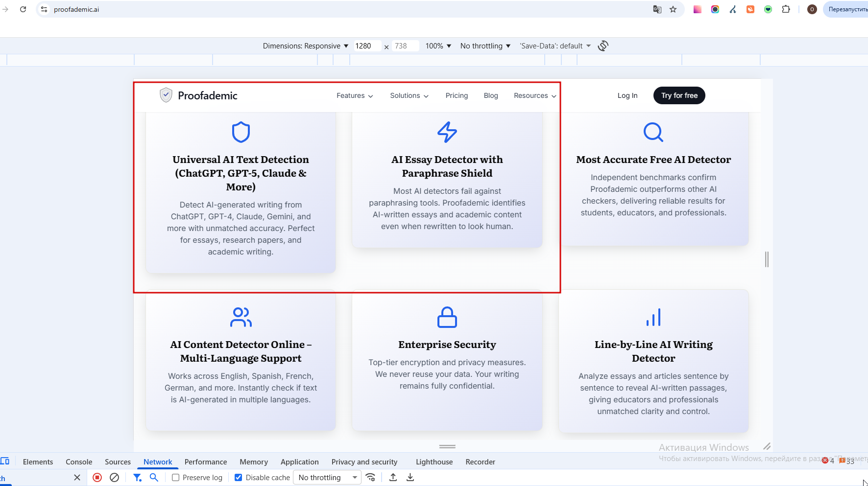Close the DevTools search panel
The width and height of the screenshot is (868, 486).
pyautogui.click(x=77, y=477)
